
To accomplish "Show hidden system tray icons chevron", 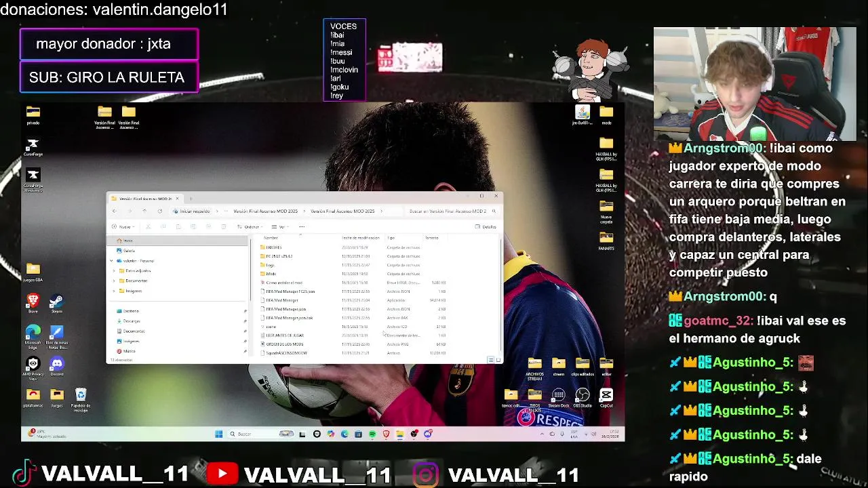I will pyautogui.click(x=541, y=434).
